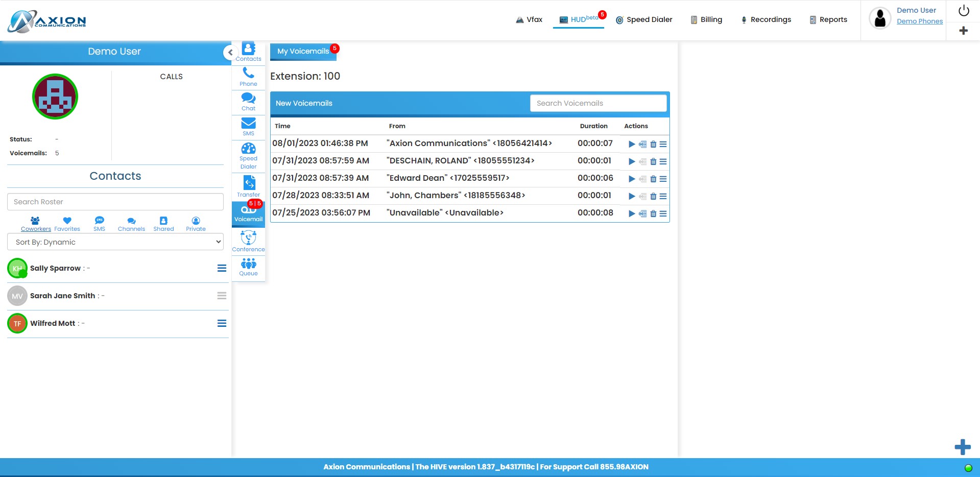Viewport: 980px width, 477px height.
Task: Sort voicemails by Time column header
Action: pyautogui.click(x=282, y=126)
